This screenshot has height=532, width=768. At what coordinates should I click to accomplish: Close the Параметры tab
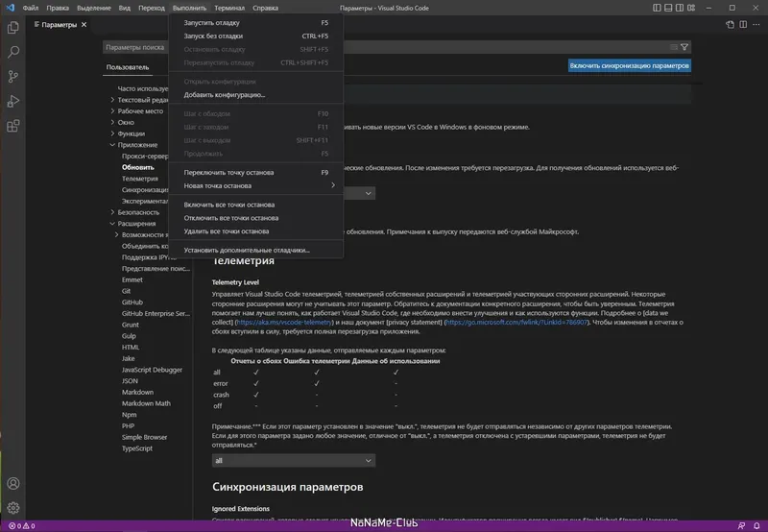pyautogui.click(x=84, y=25)
